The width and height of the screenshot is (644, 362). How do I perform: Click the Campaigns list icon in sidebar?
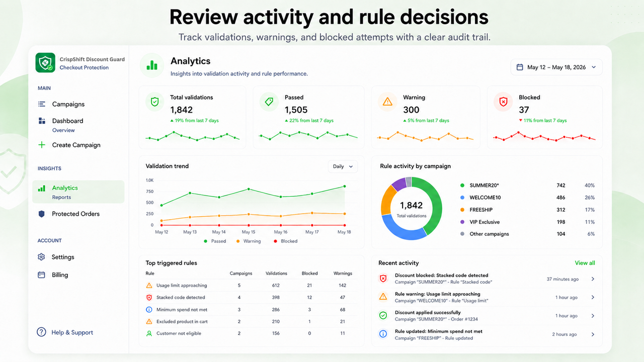(42, 104)
